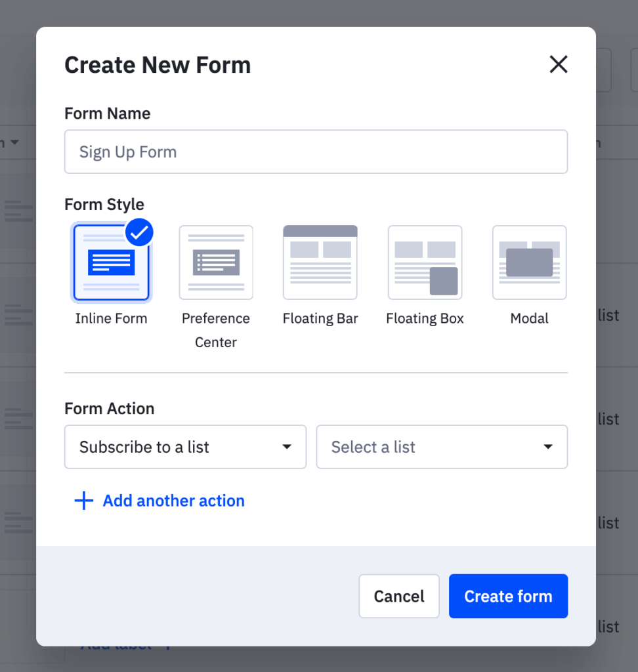Pick the Floating Bar style icon
This screenshot has height=672, width=638.
pyautogui.click(x=320, y=262)
